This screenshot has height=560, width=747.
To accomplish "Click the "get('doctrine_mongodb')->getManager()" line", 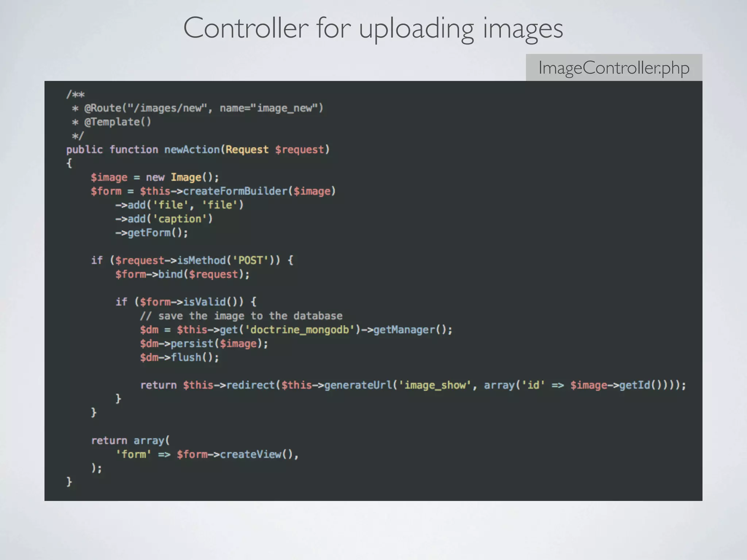I will [296, 330].
